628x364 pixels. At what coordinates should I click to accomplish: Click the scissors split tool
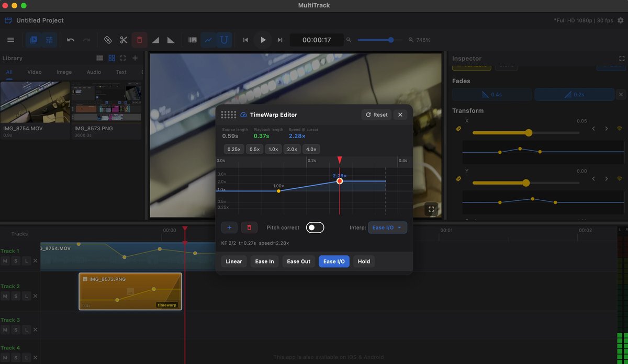pyautogui.click(x=124, y=40)
